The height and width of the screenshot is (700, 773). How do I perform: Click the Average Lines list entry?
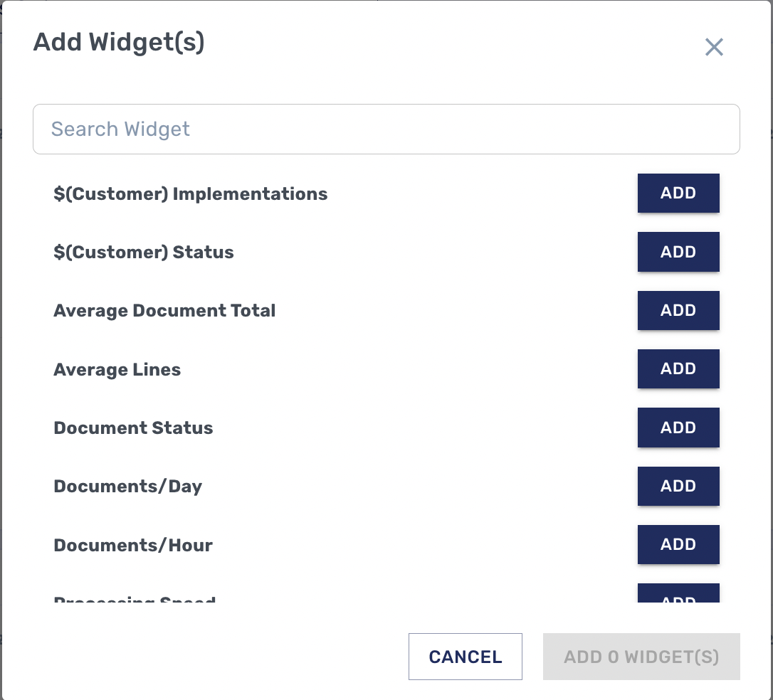[x=117, y=370]
